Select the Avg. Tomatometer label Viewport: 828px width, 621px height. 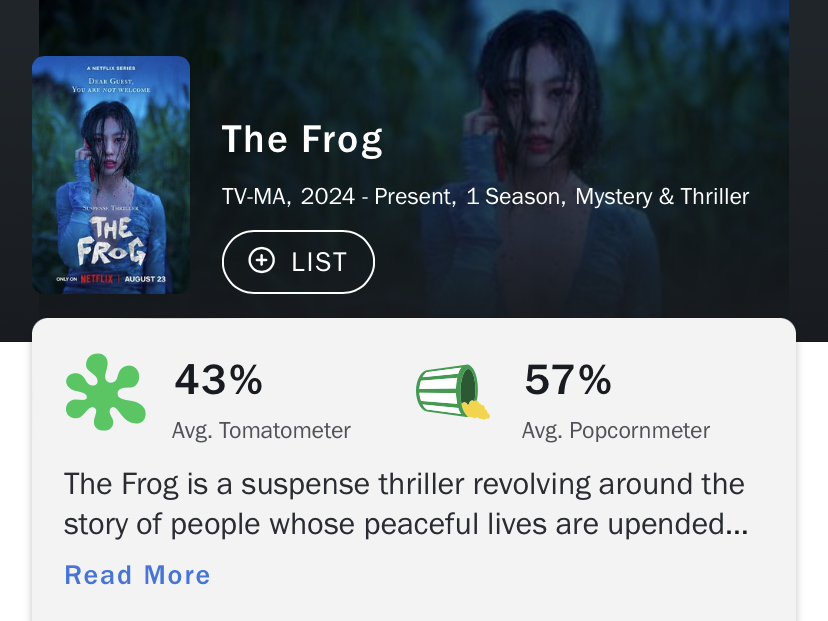[x=261, y=431]
